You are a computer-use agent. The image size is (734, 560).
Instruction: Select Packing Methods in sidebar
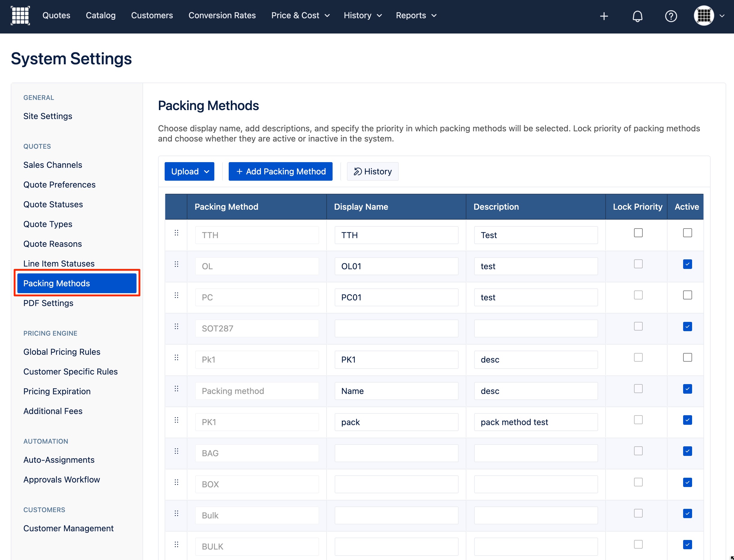pos(77,283)
